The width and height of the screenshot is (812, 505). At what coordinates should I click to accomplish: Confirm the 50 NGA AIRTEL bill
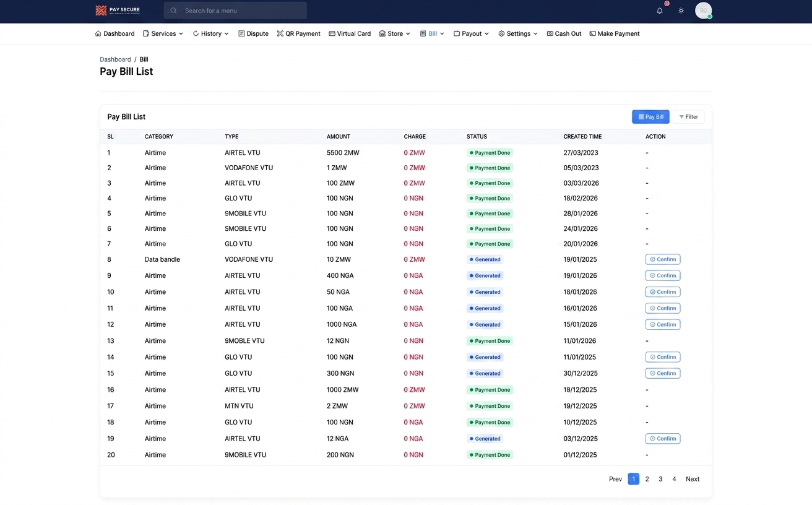point(663,292)
